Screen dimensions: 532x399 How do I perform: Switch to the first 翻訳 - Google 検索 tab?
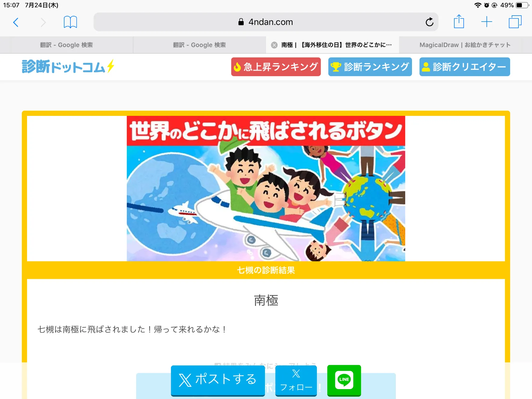(x=66, y=45)
